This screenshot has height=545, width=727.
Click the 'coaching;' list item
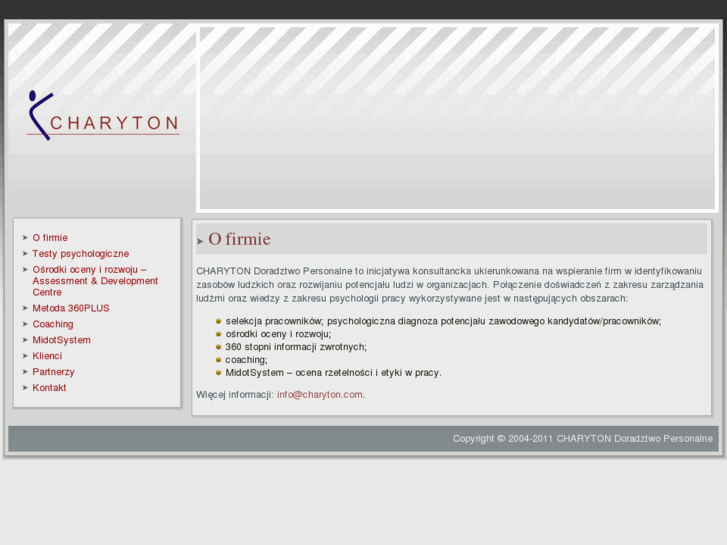(x=246, y=360)
